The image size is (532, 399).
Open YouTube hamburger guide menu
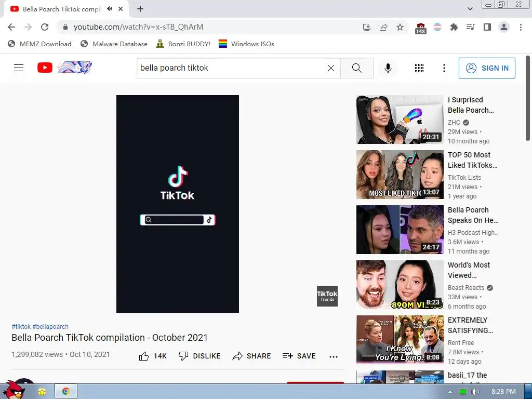point(19,68)
